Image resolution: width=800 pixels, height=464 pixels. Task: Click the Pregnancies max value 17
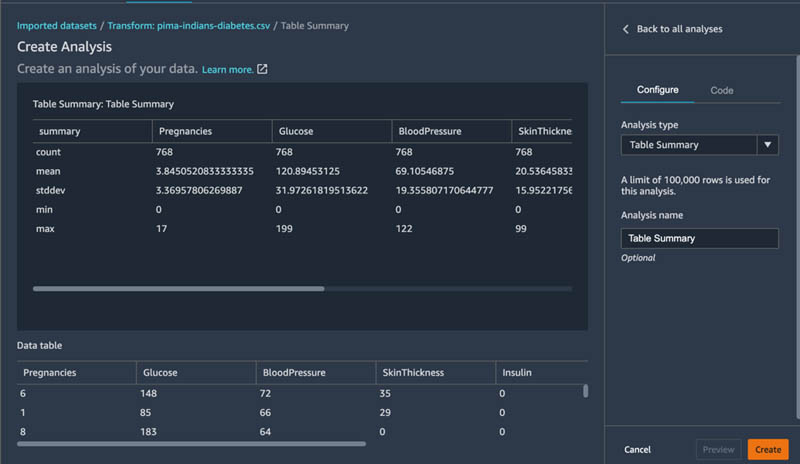point(161,229)
